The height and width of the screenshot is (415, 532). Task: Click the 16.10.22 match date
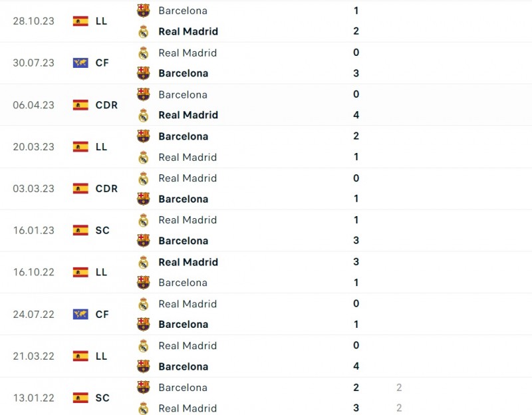[34, 272]
